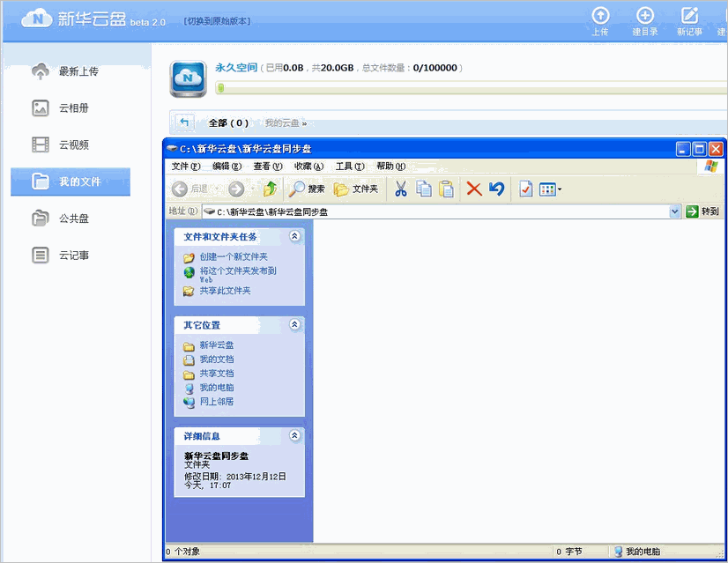
Task: Click the Xinhua cloud N logo
Action: [37, 19]
